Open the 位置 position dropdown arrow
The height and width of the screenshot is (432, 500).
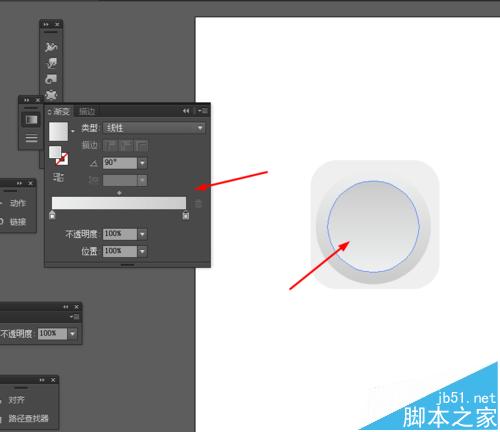pyautogui.click(x=142, y=251)
